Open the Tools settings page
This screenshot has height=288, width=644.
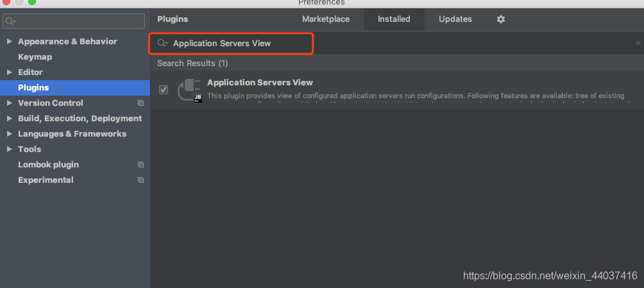point(30,149)
